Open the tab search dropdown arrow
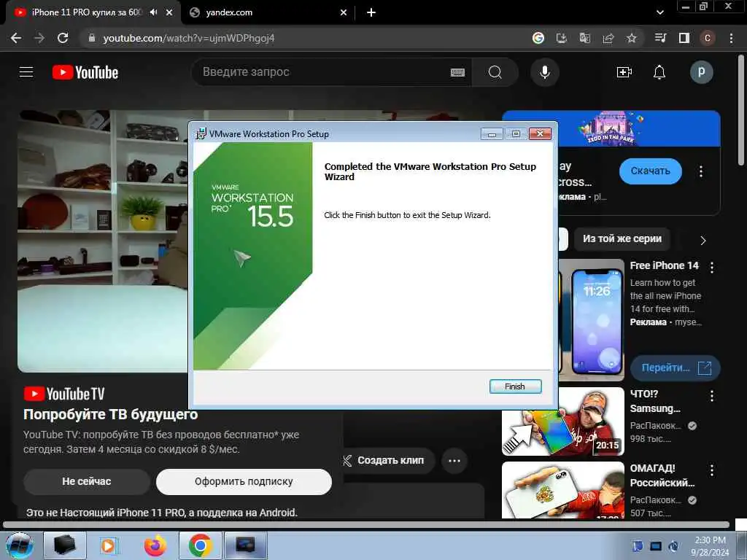The height and width of the screenshot is (560, 747). point(659,12)
